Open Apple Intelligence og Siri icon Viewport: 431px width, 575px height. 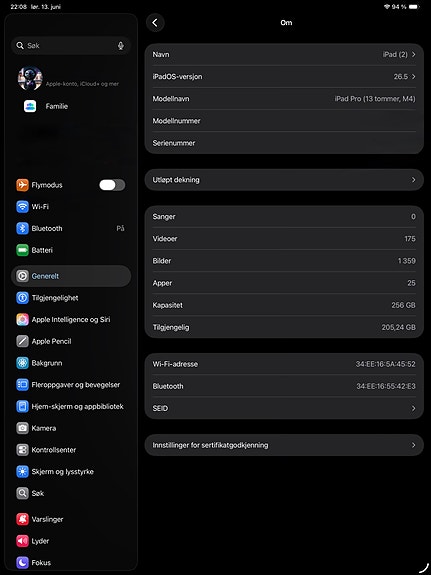(x=22, y=319)
